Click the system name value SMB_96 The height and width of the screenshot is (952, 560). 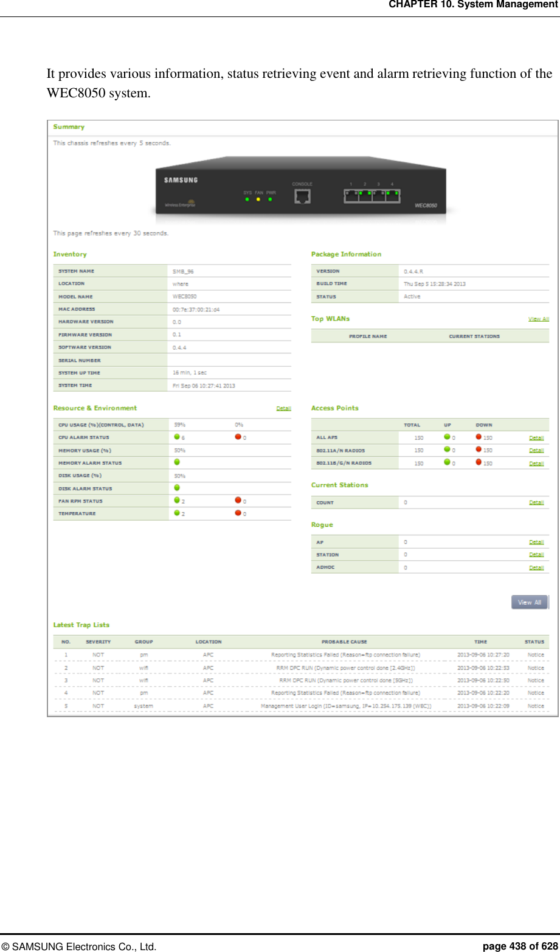pos(183,271)
